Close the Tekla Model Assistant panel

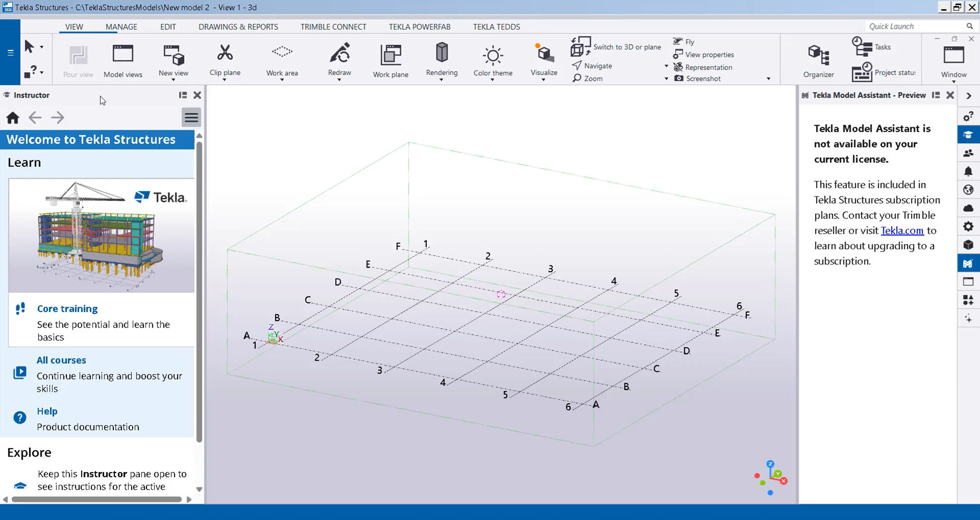click(x=950, y=95)
